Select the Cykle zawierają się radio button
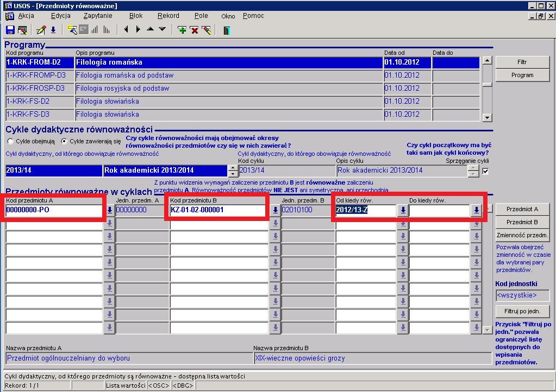556x392 pixels. pos(64,141)
